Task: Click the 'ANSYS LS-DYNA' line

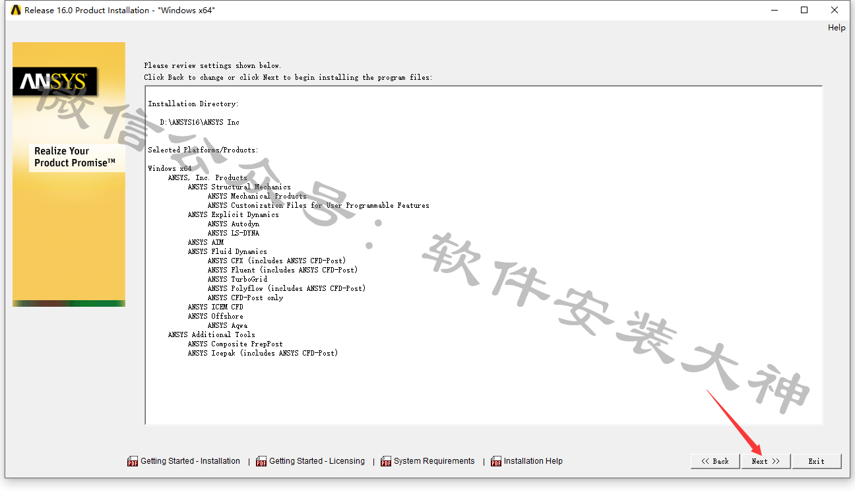Action: [233, 234]
